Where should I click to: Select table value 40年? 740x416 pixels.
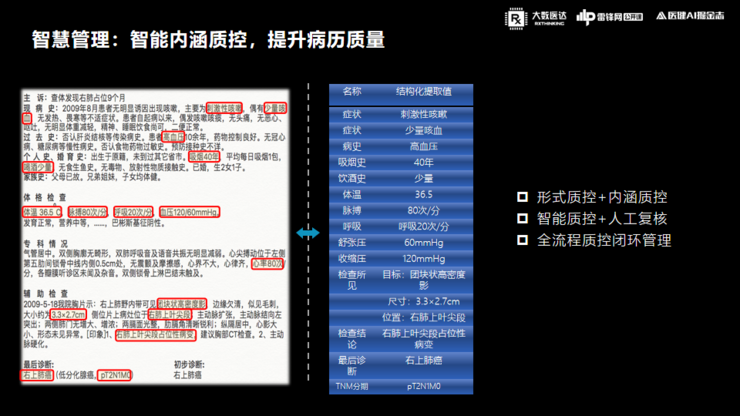[423, 162]
